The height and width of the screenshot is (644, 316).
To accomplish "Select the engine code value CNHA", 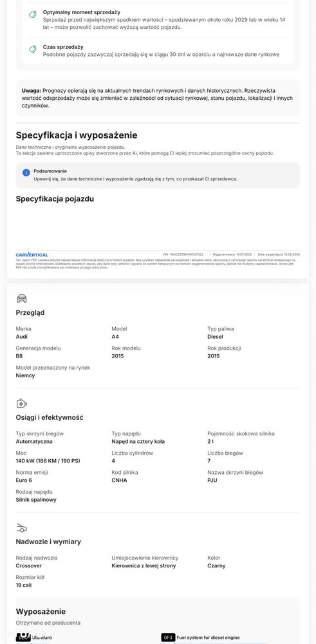I will click(x=120, y=480).
